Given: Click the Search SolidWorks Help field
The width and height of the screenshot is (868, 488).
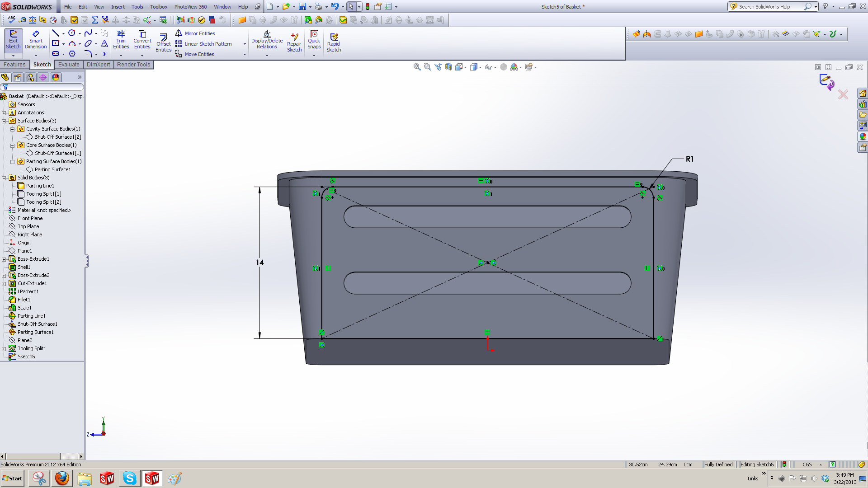Looking at the screenshot, I should tap(771, 7).
